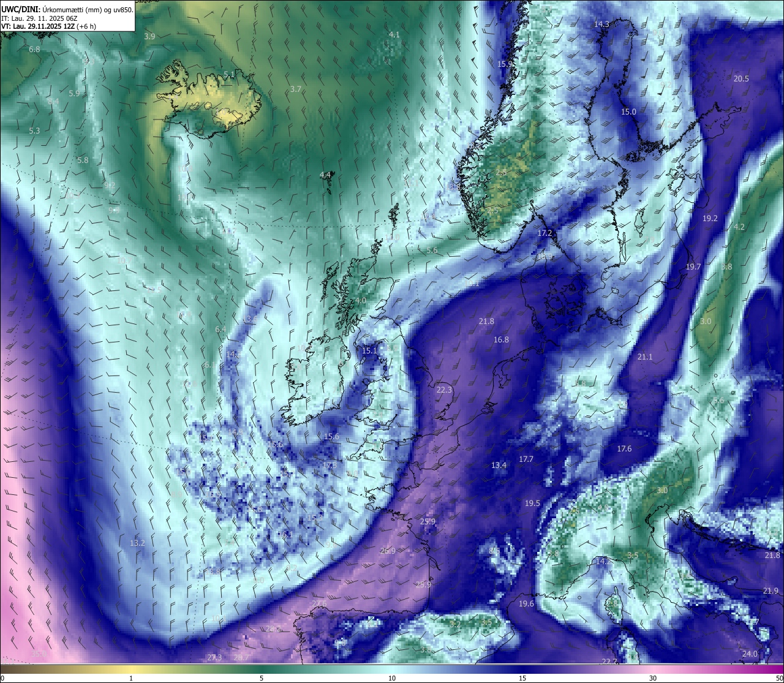Click the 0 label on color scale
The width and height of the screenshot is (784, 683).
(x=2, y=678)
